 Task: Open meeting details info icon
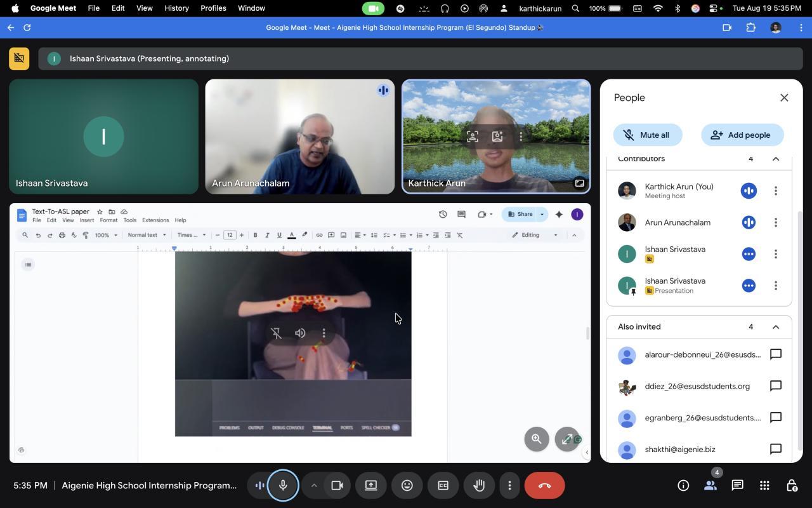pos(683,486)
